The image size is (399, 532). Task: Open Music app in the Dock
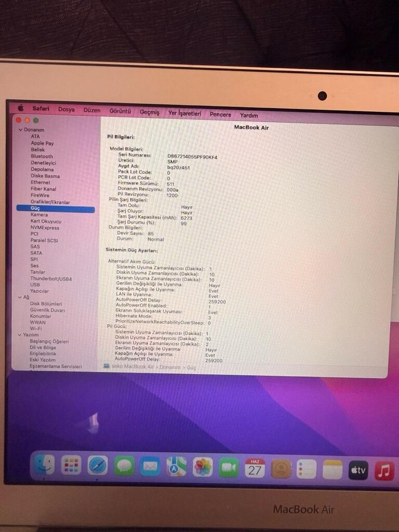pos(384,471)
